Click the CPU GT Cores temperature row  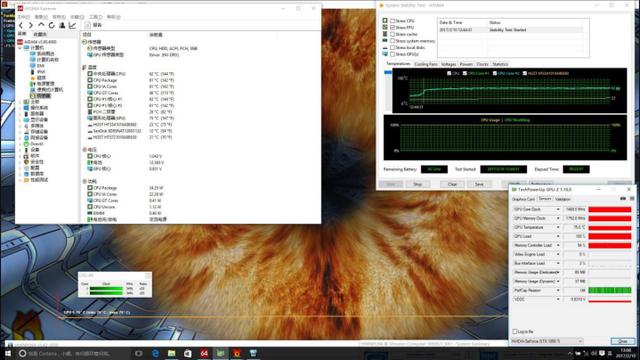tap(131, 93)
